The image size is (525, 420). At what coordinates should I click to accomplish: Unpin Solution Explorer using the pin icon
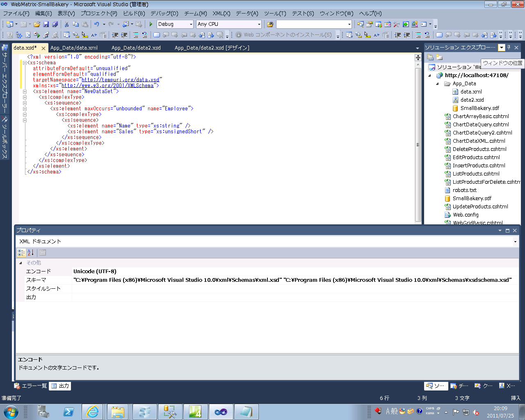pyautogui.click(x=509, y=47)
